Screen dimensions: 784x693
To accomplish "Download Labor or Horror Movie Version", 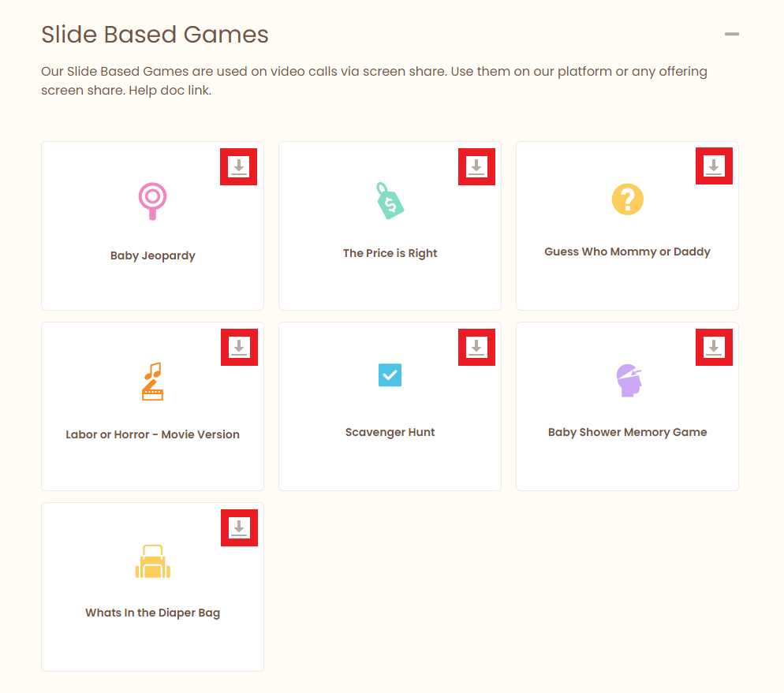I will (x=239, y=347).
